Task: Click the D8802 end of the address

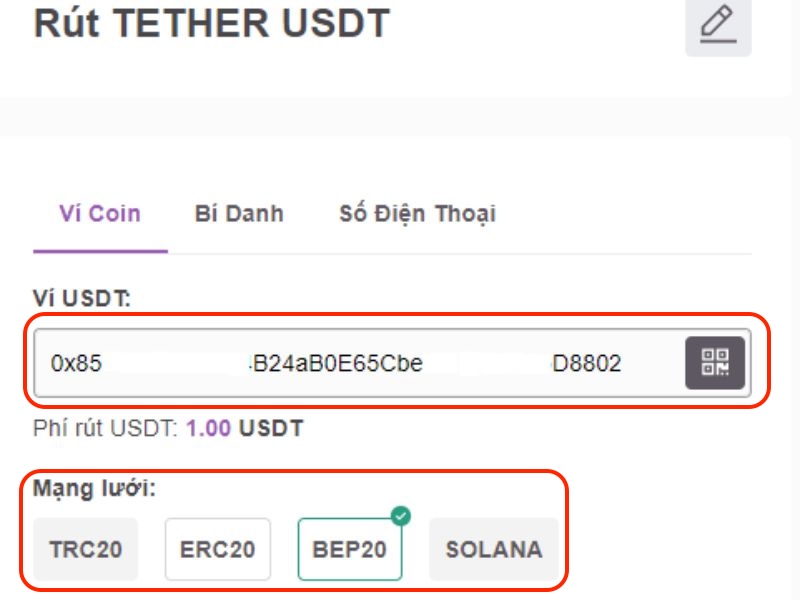Action: click(587, 363)
